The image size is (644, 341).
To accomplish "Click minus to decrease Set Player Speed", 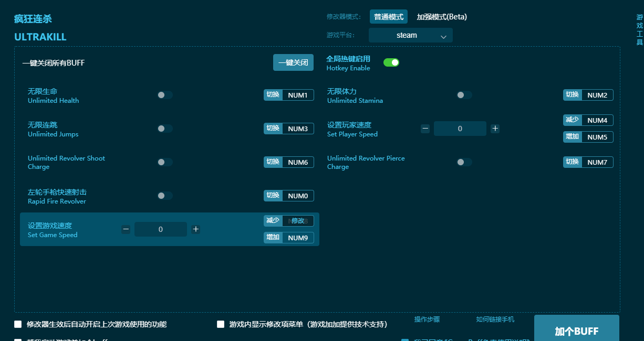I will pos(425,128).
